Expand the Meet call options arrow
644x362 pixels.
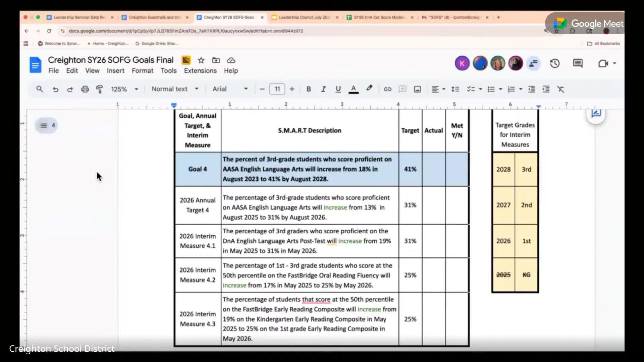tap(614, 63)
